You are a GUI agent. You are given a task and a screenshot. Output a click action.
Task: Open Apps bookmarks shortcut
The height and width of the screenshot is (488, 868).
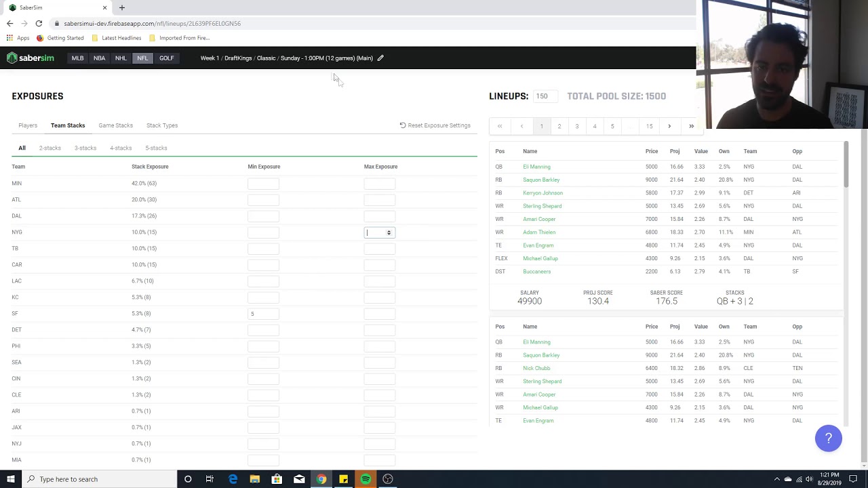18,38
